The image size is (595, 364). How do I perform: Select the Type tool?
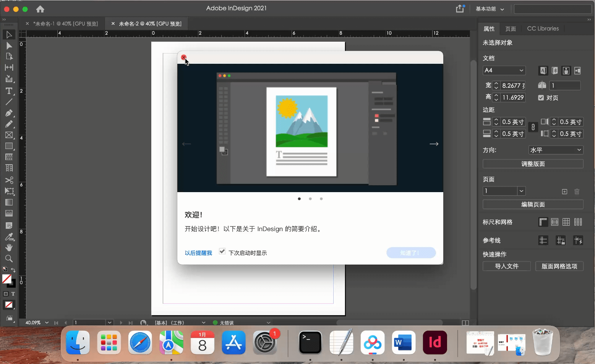(x=9, y=91)
